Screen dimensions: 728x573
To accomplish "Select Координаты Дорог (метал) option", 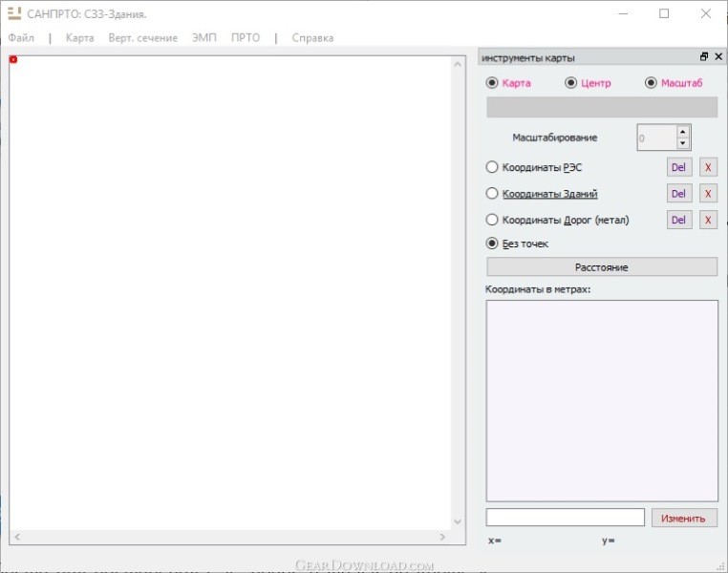I will tap(557, 220).
